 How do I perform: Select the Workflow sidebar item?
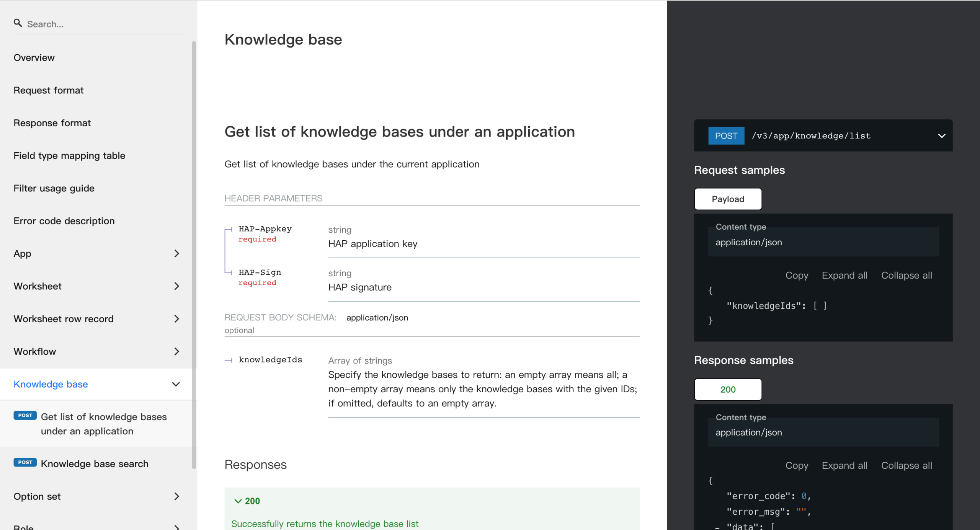(x=34, y=351)
